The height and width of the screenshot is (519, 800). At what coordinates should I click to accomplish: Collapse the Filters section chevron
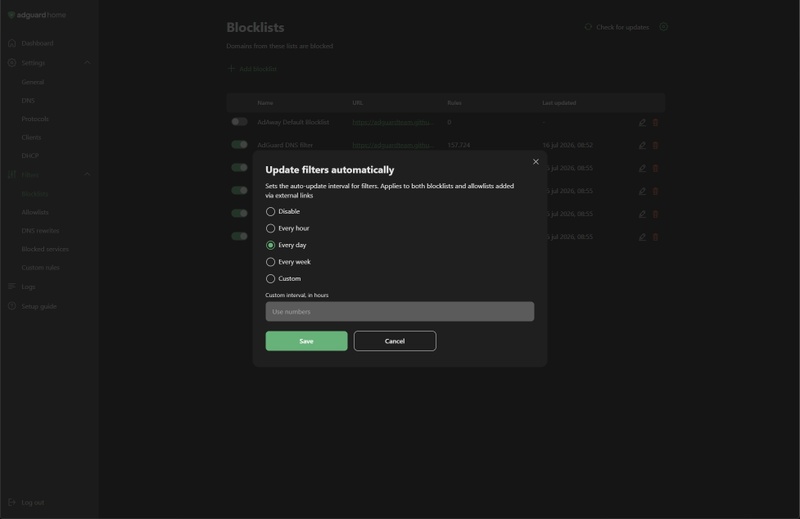[x=87, y=174]
